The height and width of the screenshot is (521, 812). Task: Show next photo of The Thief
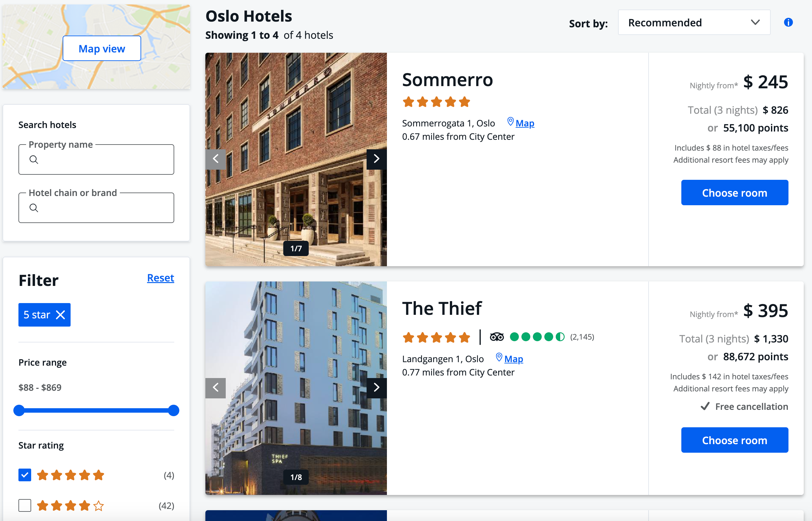376,388
